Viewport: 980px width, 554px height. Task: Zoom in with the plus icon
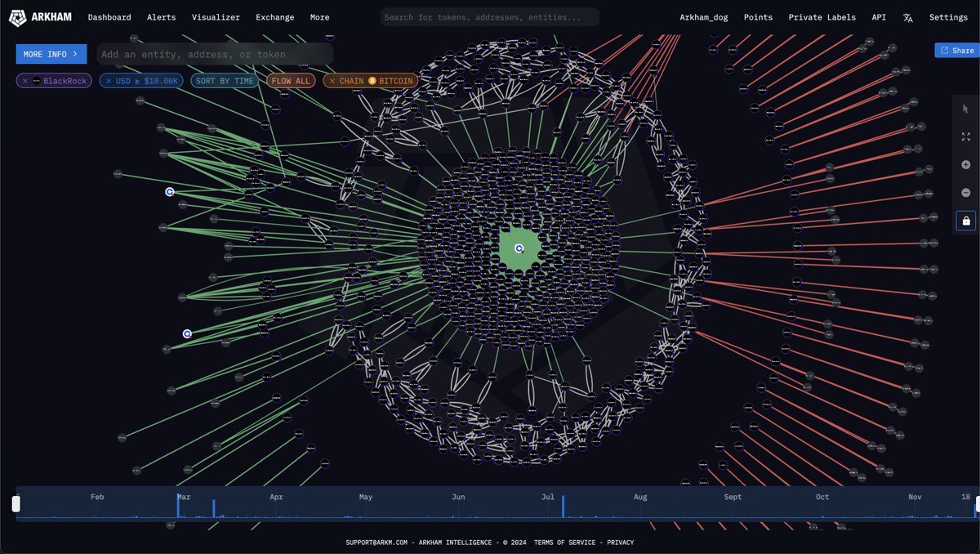965,165
